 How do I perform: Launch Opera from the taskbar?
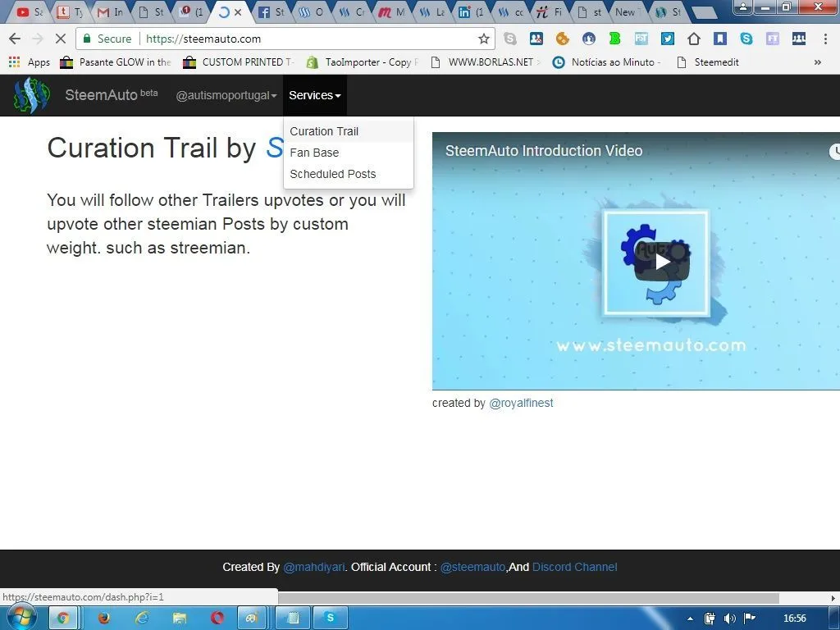(217, 619)
